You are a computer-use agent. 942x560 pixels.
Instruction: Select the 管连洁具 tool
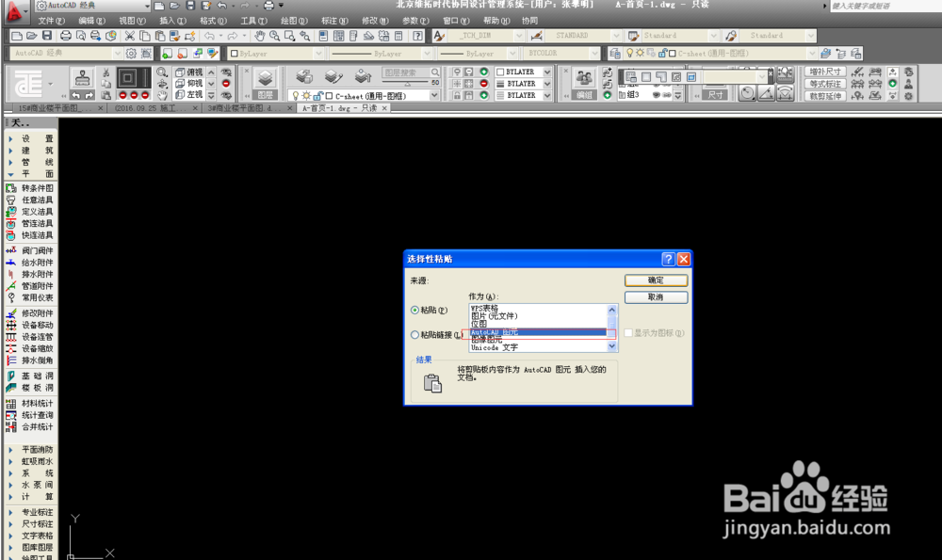pos(31,223)
